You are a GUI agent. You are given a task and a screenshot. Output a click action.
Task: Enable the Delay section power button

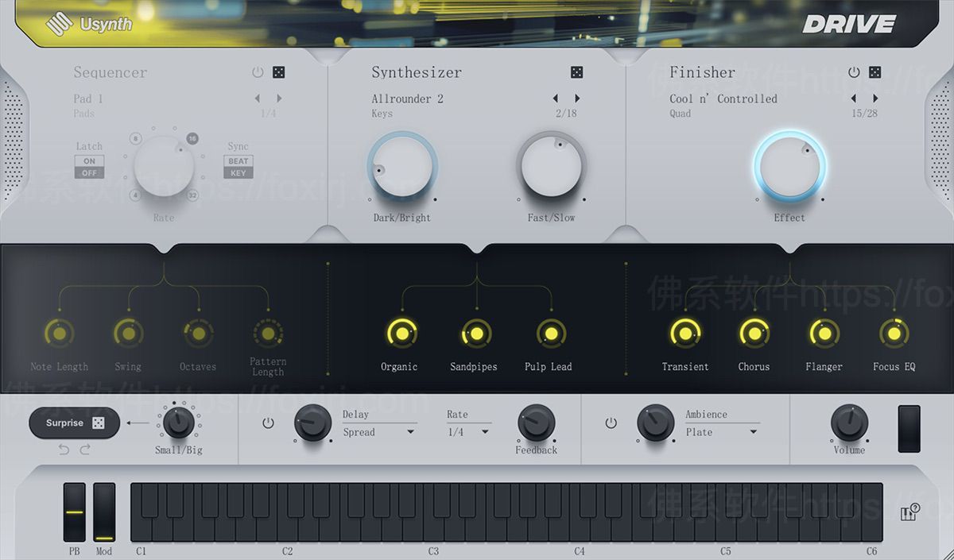[268, 423]
